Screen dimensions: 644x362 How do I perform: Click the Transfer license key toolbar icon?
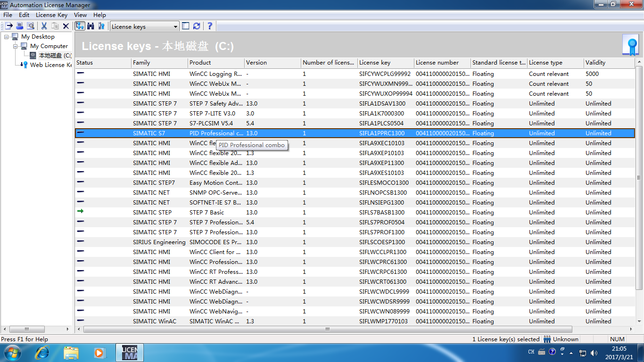(9, 26)
